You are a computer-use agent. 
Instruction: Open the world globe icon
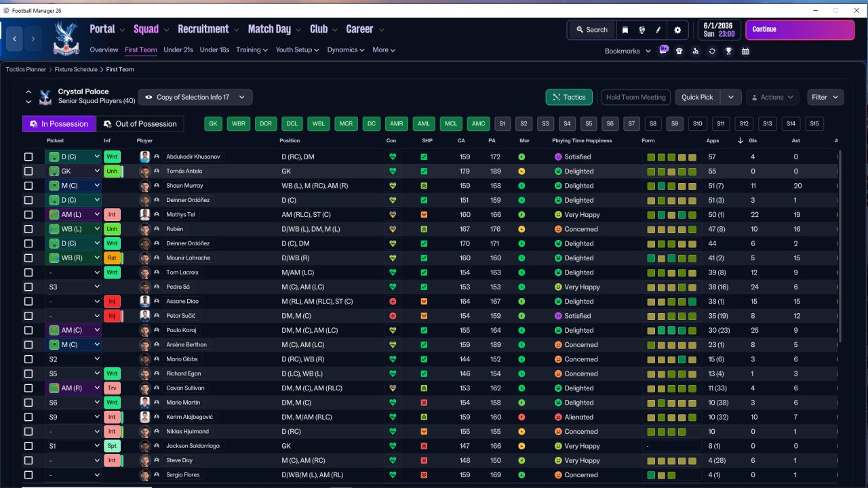pyautogui.click(x=642, y=30)
